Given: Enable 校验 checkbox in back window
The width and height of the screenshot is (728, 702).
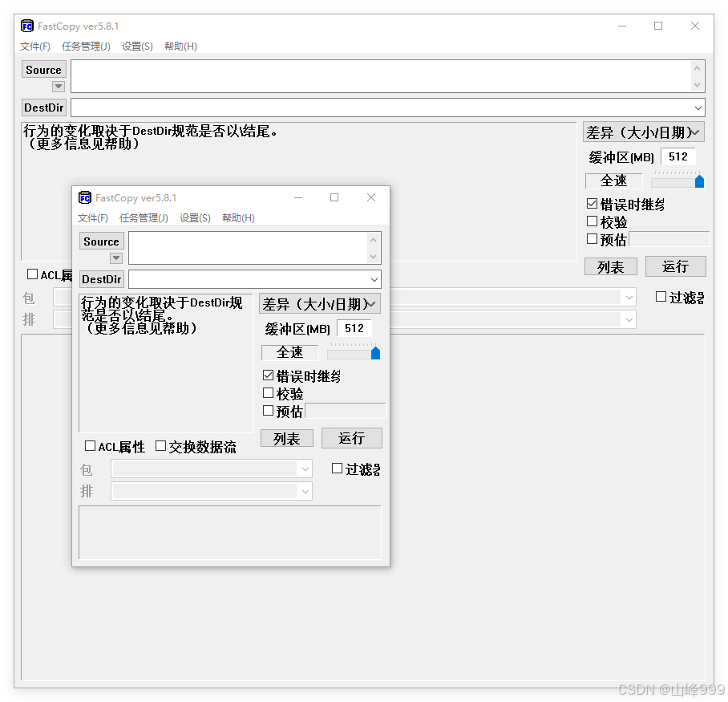Looking at the screenshot, I should point(592,221).
